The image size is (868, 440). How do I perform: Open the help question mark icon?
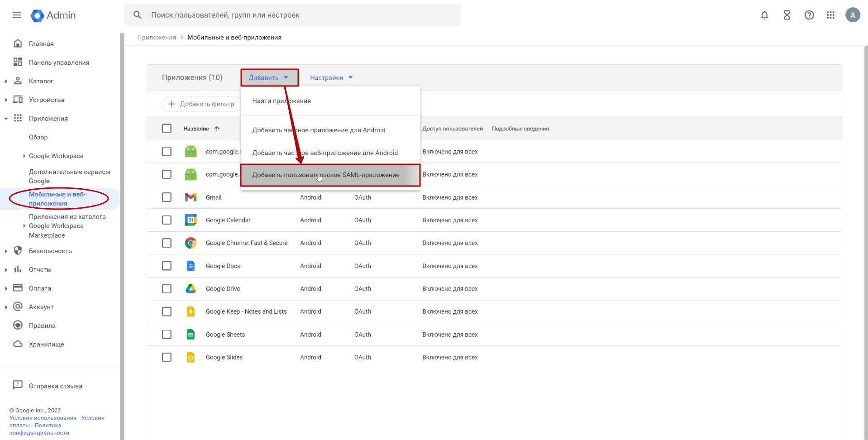tap(809, 15)
